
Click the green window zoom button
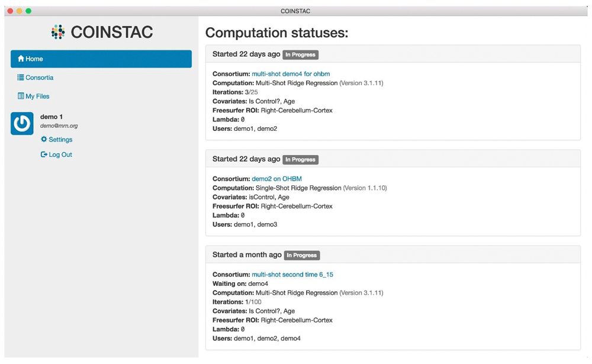[28, 11]
